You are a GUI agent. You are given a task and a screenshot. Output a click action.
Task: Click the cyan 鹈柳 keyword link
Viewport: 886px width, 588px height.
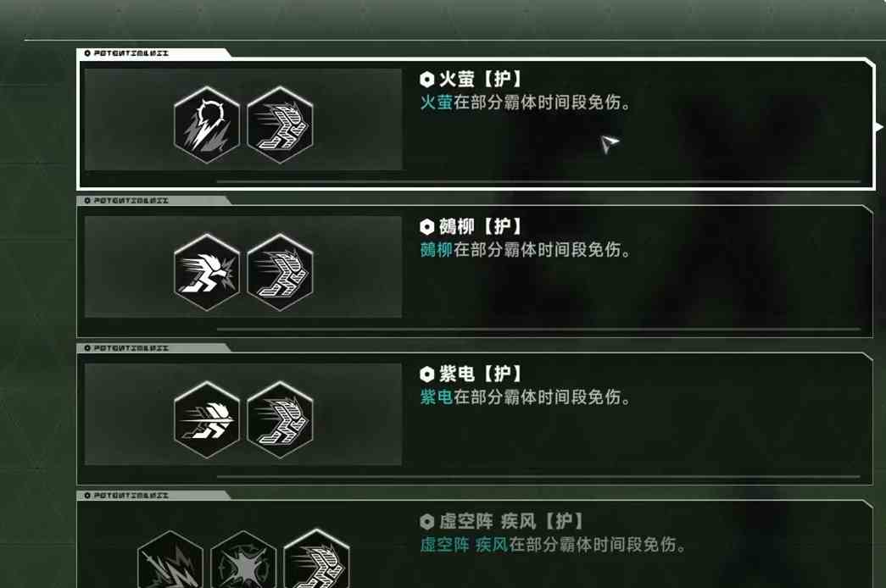coord(437,250)
